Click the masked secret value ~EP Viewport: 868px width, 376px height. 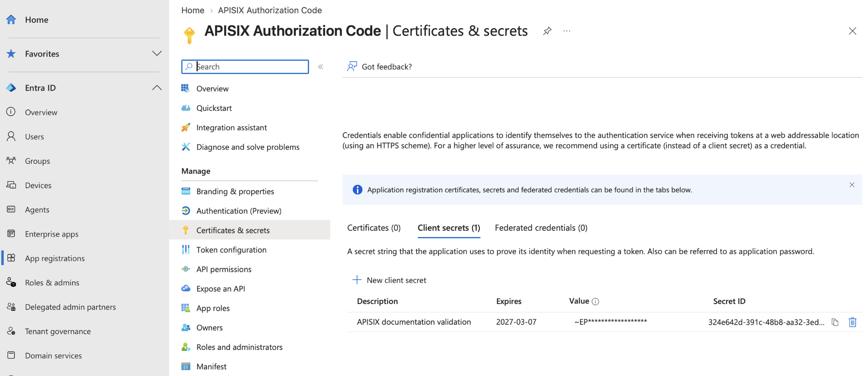611,321
